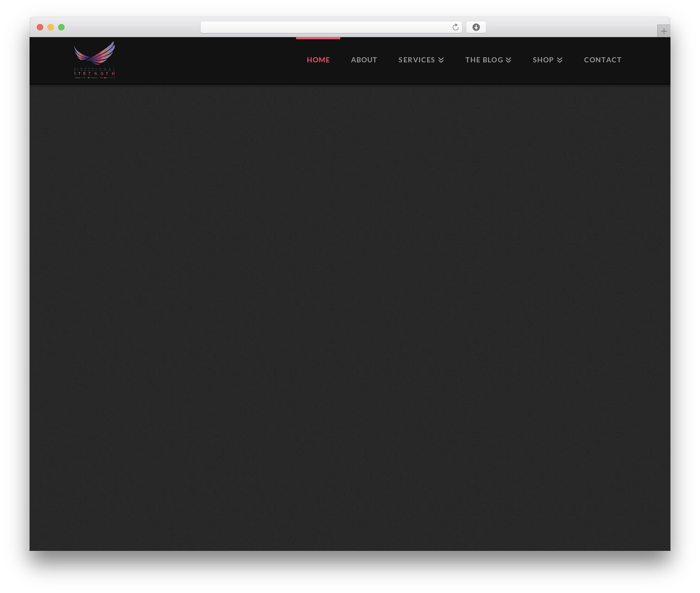Viewport: 700px width, 593px height.
Task: Click the Directional Strength wings logo
Action: click(95, 60)
